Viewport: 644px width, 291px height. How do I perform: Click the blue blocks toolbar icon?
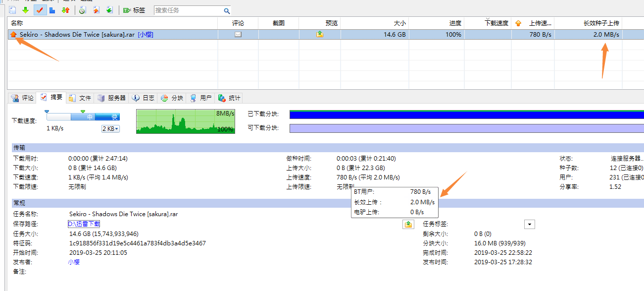pyautogui.click(x=52, y=10)
